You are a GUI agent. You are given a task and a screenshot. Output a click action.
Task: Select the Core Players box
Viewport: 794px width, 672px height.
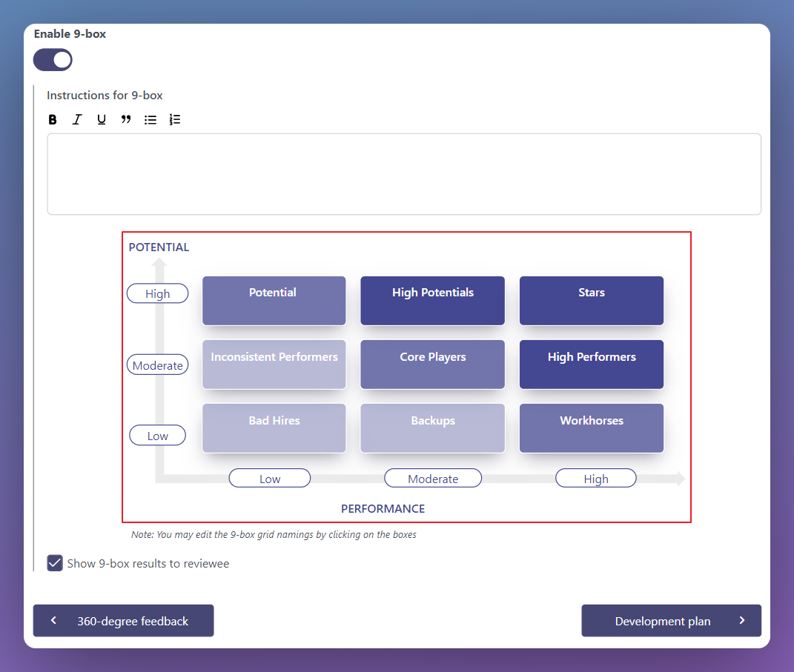coord(432,365)
